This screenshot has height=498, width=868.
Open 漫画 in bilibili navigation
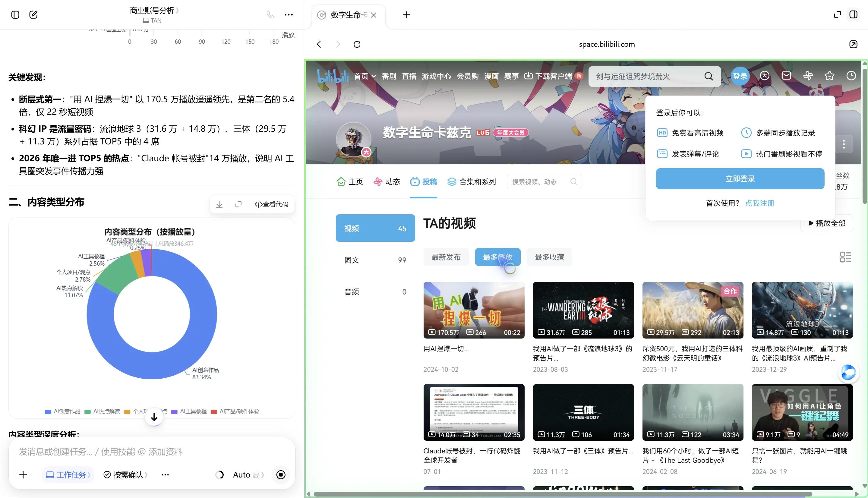coord(491,76)
